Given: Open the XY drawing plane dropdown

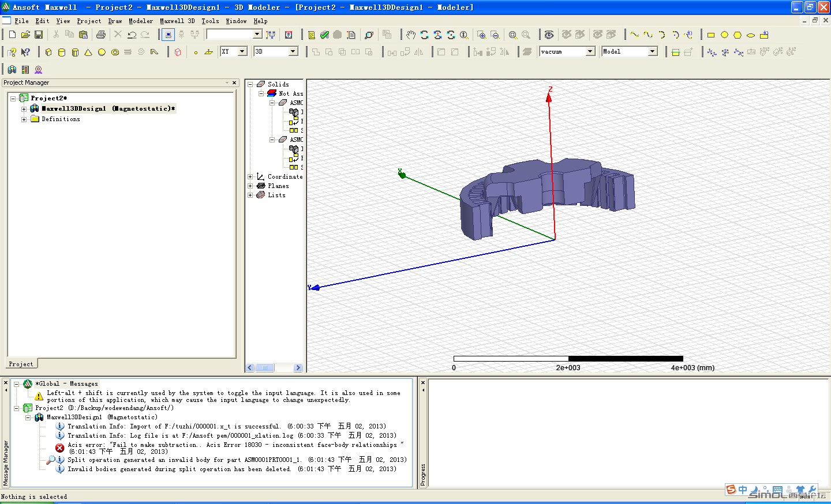Looking at the screenshot, I should [x=242, y=51].
